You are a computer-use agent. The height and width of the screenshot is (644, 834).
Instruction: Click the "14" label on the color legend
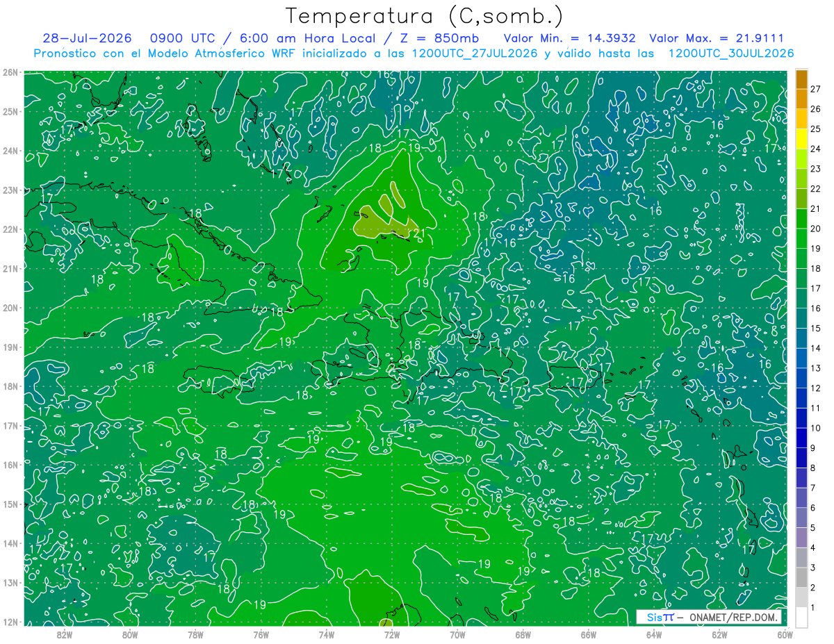(816, 348)
